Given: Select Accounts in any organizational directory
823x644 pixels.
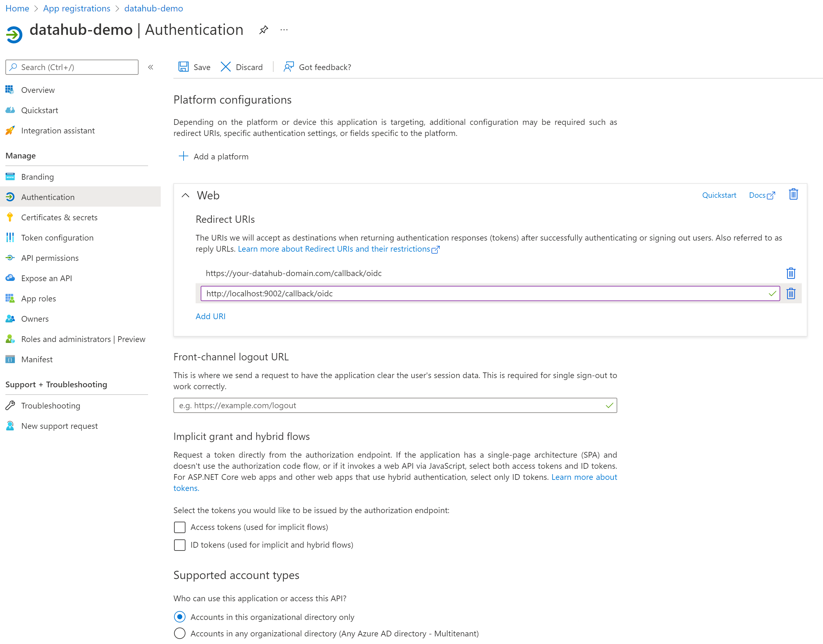Looking at the screenshot, I should click(x=179, y=634).
